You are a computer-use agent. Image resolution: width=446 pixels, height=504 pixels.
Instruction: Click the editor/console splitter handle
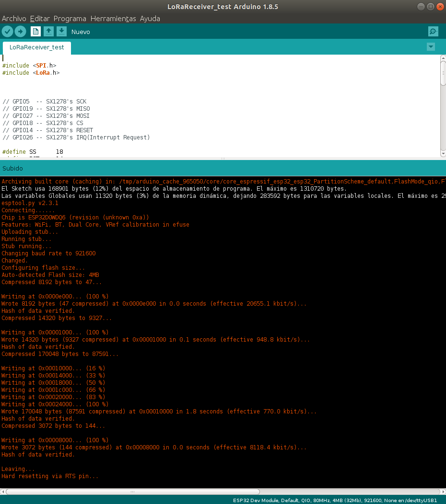pos(223,159)
